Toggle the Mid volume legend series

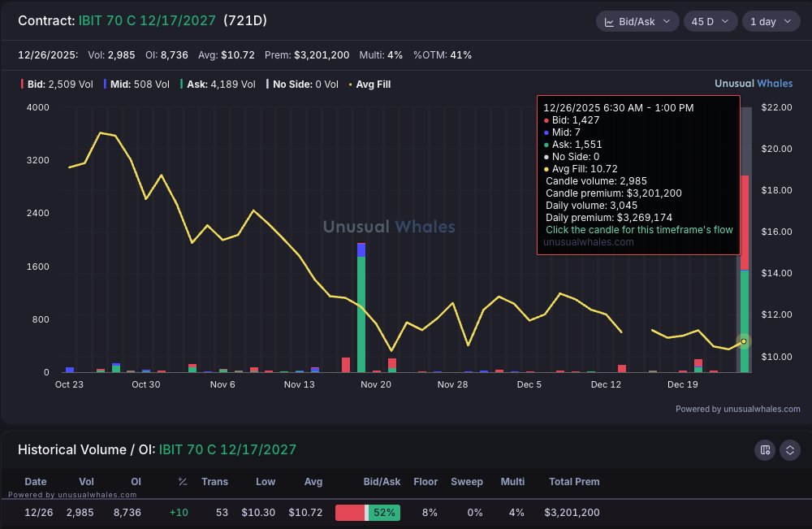click(x=136, y=85)
